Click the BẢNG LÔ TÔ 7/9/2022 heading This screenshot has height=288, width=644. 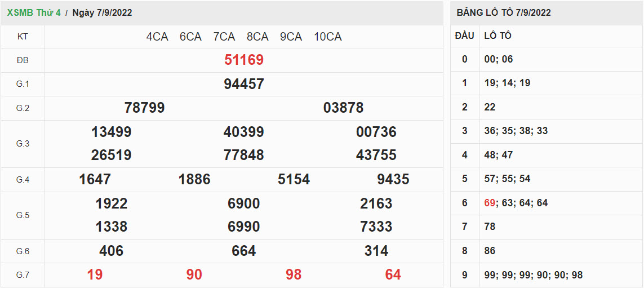tap(504, 12)
